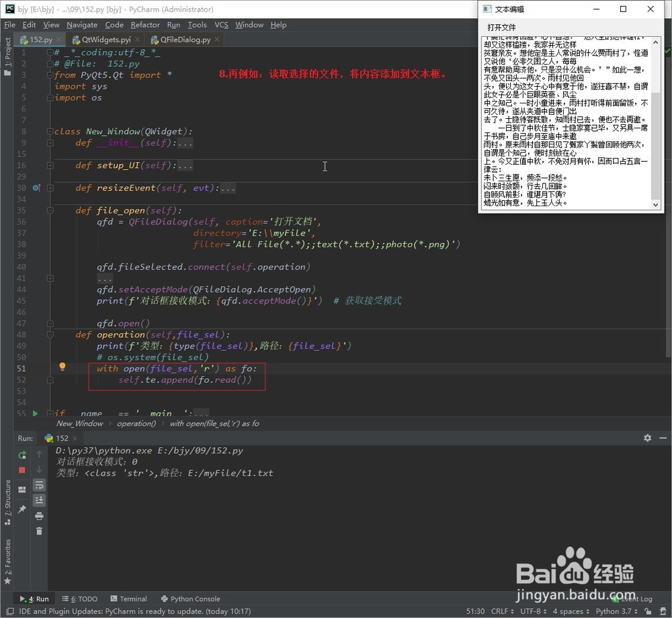The height and width of the screenshot is (618, 672).
Task: Clear run output with trash icon
Action: pyautogui.click(x=39, y=531)
